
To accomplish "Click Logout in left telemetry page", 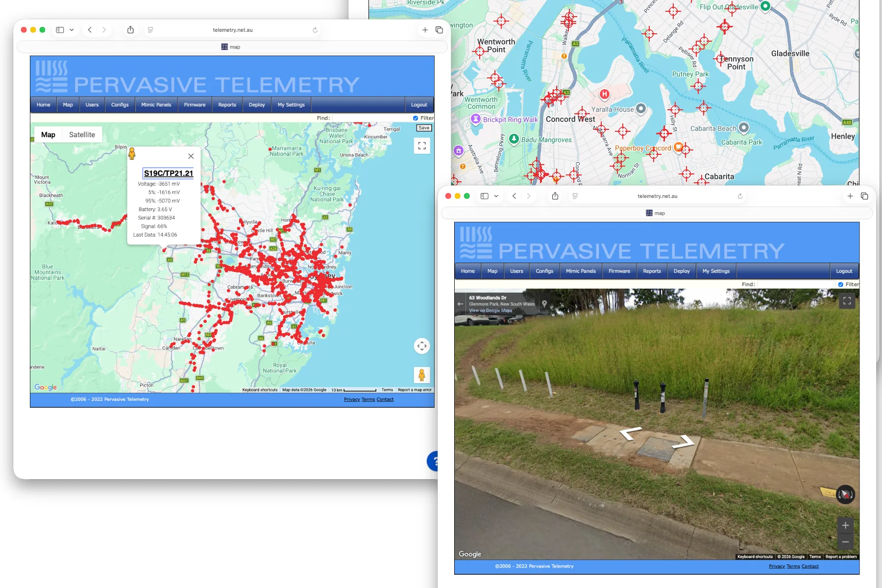I will click(419, 105).
